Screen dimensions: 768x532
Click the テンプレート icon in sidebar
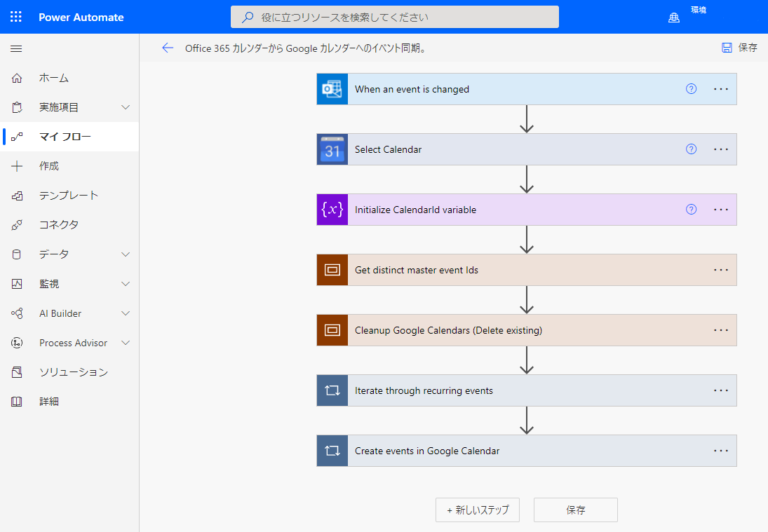[17, 196]
